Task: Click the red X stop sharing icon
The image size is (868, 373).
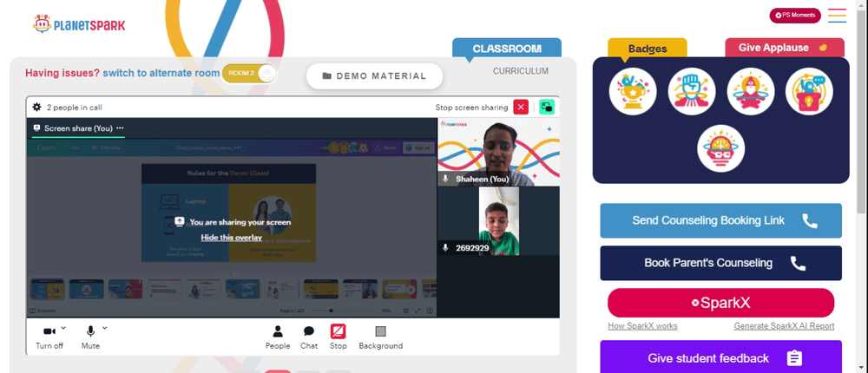Action: click(x=520, y=108)
